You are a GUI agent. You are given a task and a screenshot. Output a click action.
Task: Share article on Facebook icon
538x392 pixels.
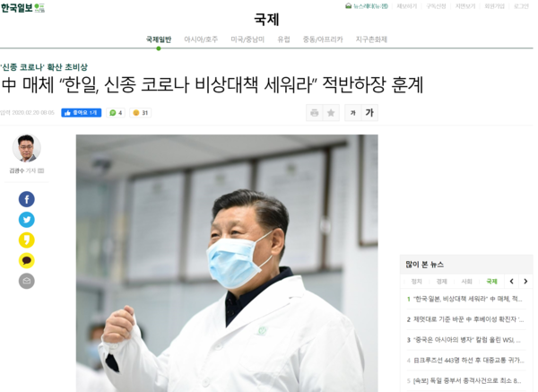coord(26,199)
